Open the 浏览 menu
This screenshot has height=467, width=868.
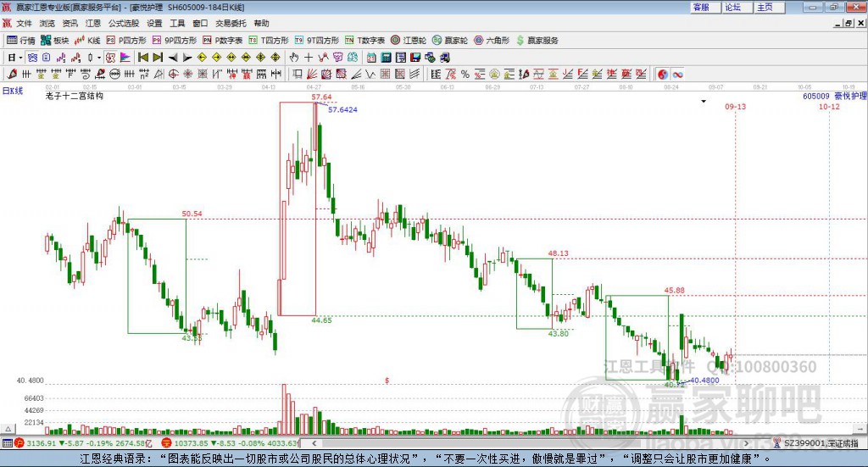[x=47, y=23]
